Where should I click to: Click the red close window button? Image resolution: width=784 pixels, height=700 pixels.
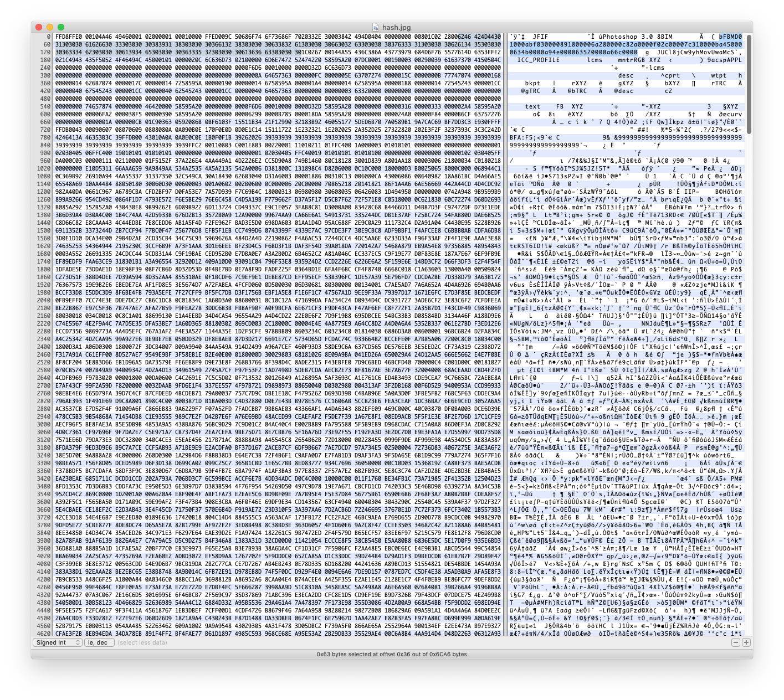click(x=39, y=27)
